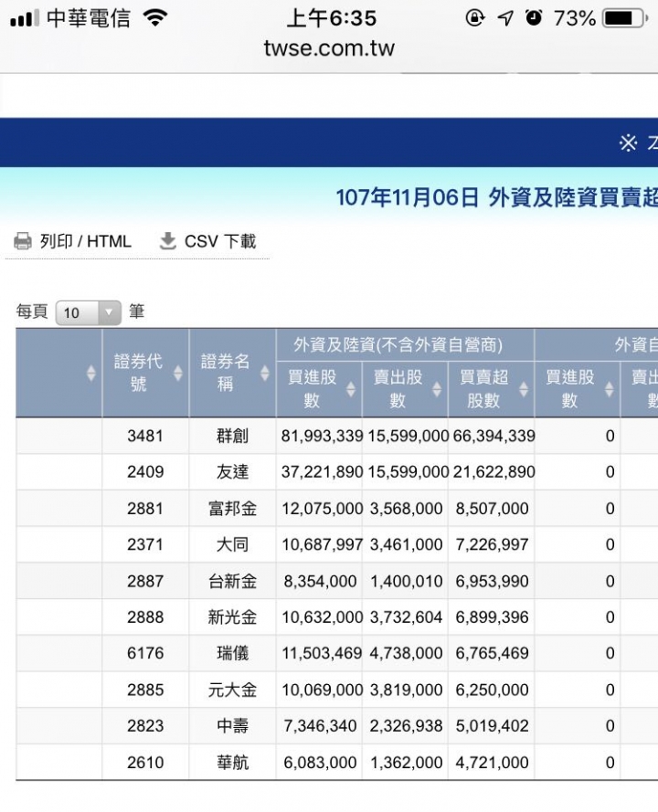The image size is (658, 812).
Task: Click net value 21,622,890
Action: coord(493,472)
